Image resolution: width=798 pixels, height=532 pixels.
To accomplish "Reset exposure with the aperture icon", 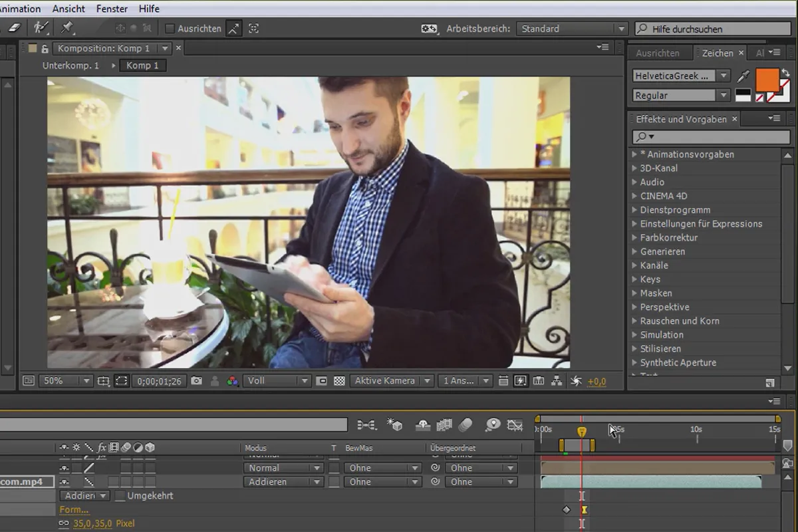I will [577, 381].
